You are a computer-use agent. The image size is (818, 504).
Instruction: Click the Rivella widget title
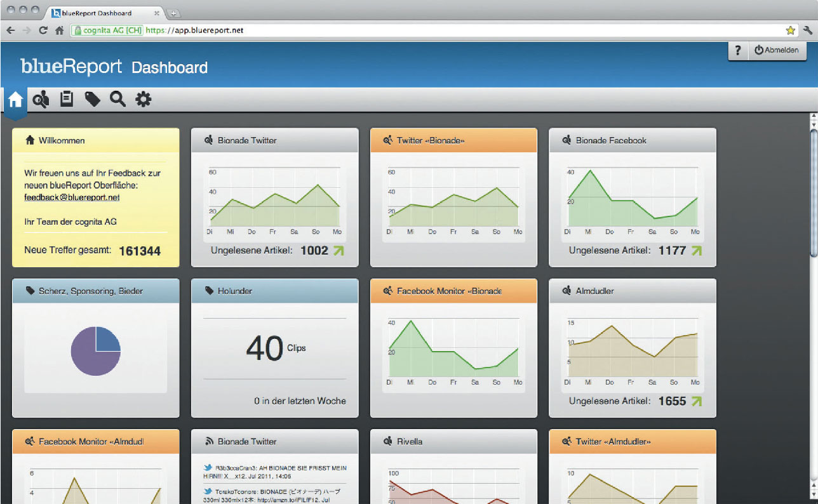[409, 441]
